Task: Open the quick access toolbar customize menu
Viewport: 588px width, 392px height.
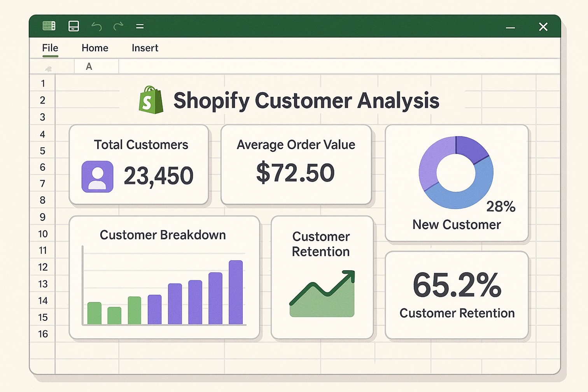Action: (140, 26)
